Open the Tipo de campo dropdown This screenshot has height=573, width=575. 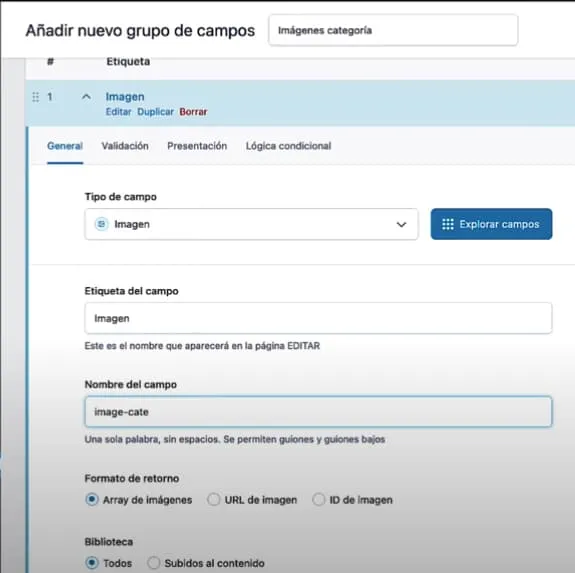(251, 224)
